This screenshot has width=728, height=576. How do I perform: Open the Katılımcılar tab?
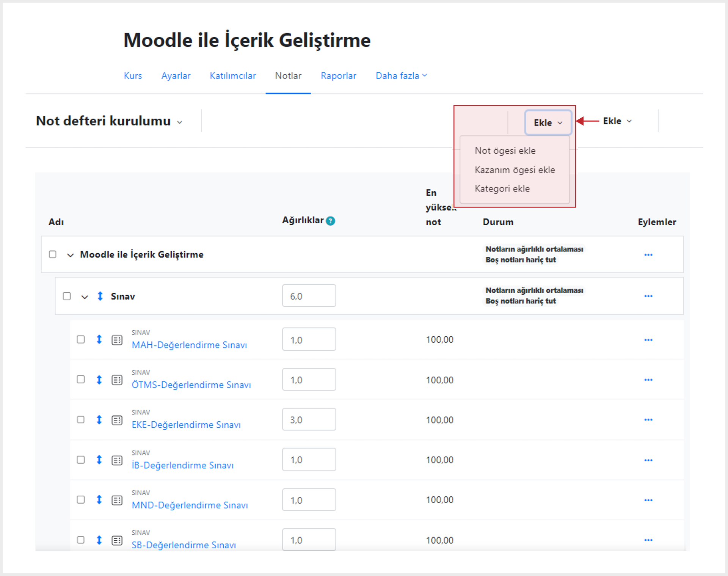tap(233, 76)
